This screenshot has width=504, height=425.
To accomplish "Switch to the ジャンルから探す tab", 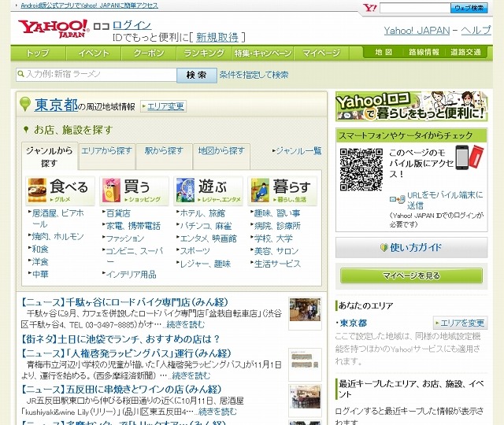I will tap(49, 157).
